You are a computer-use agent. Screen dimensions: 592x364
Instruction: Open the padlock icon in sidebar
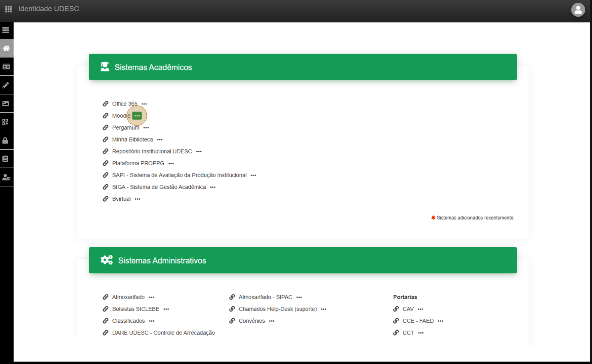click(6, 140)
